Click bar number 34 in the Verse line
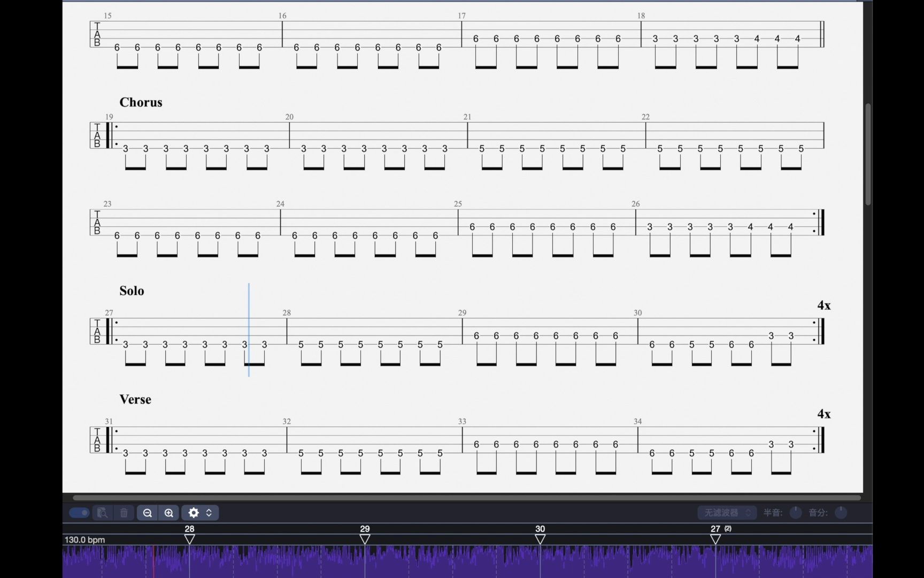This screenshot has height=578, width=924. (x=637, y=422)
